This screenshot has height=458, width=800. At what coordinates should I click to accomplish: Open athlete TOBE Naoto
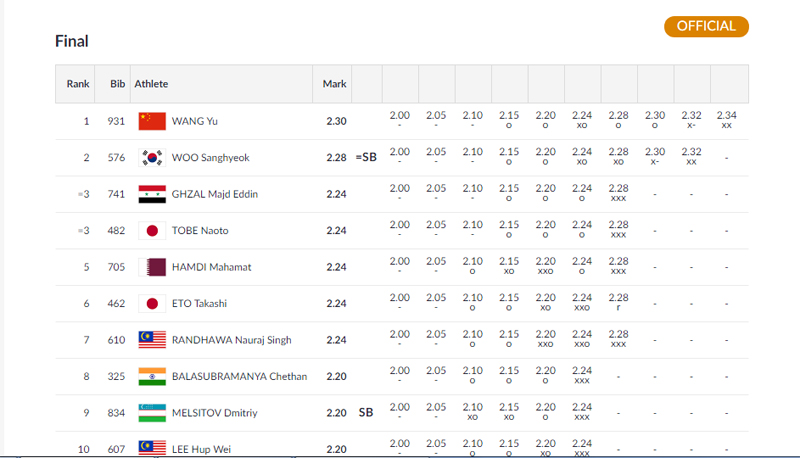click(x=200, y=231)
